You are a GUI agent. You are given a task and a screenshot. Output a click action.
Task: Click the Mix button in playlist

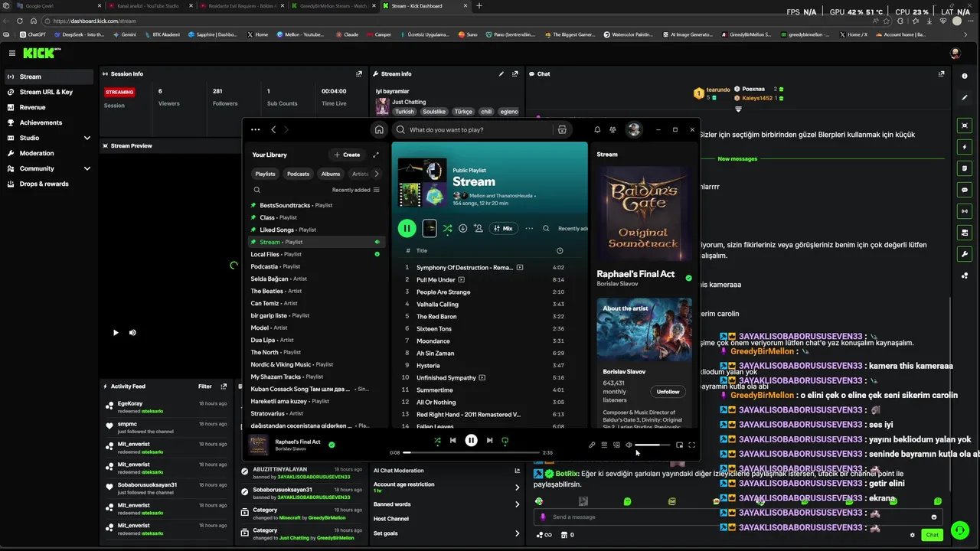click(x=503, y=228)
